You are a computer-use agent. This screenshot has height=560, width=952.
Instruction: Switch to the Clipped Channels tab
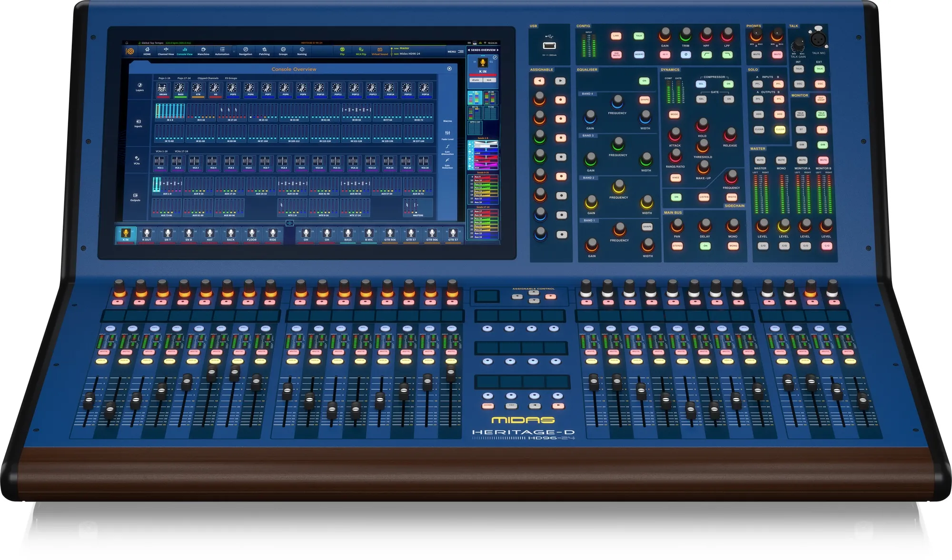(x=208, y=78)
